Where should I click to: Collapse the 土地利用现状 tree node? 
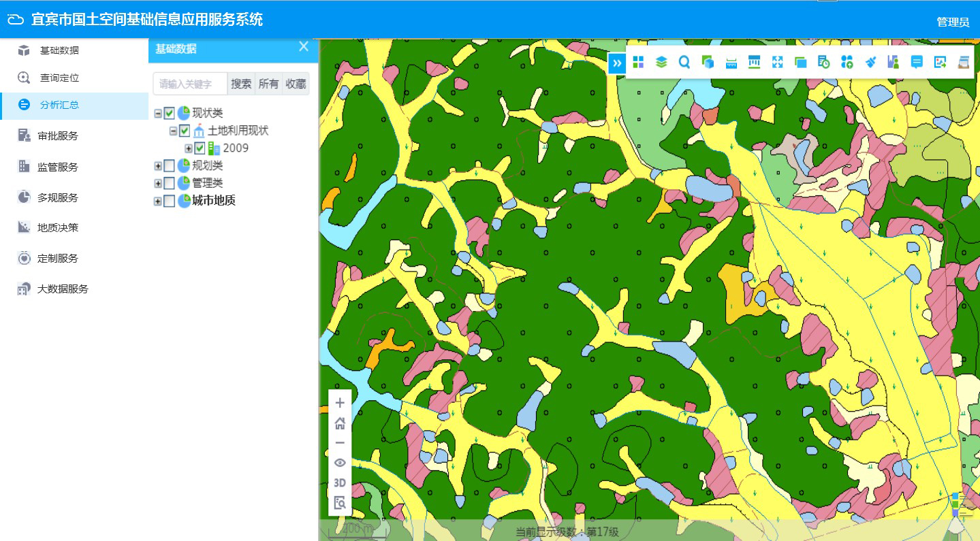tap(173, 131)
